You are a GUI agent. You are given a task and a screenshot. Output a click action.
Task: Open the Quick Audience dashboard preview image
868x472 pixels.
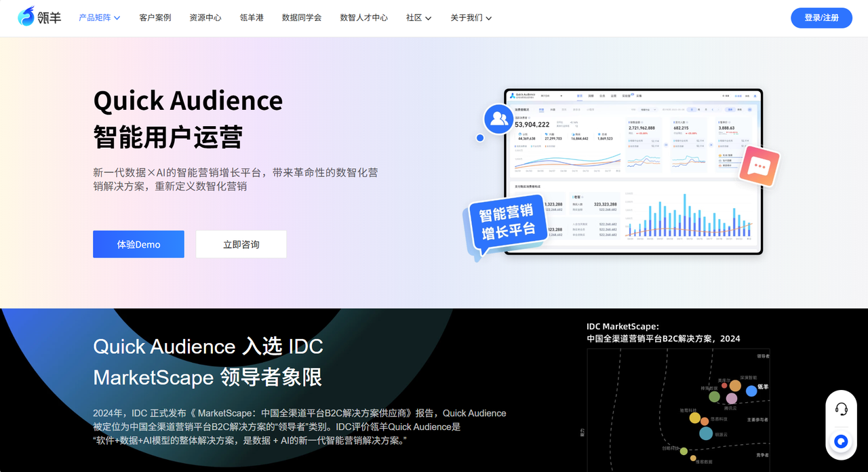pyautogui.click(x=633, y=172)
